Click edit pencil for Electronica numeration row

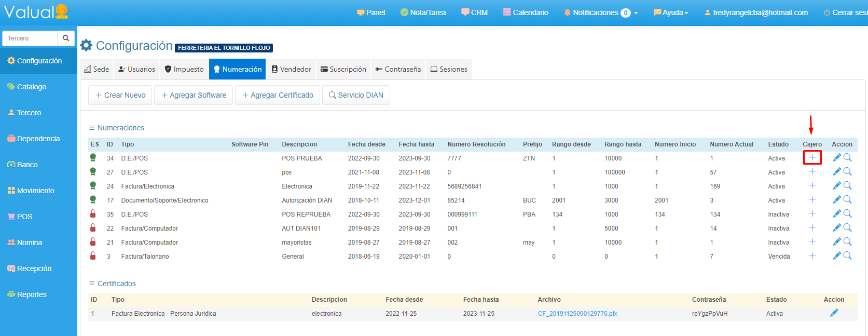coord(836,186)
